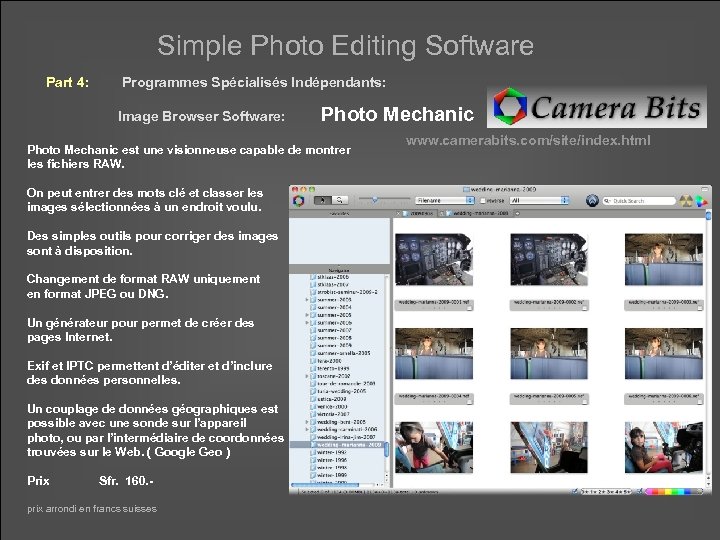This screenshot has height=540, width=720.
Task: Select the arrow pointer tool
Action: coord(322,200)
